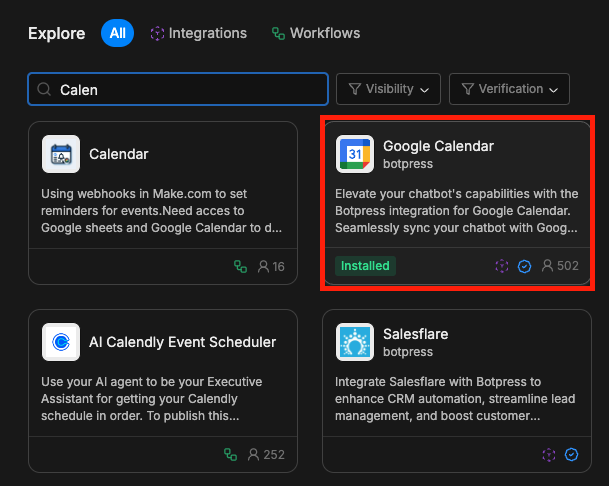Open the Visibility filter dropdown
609x486 pixels.
[388, 89]
